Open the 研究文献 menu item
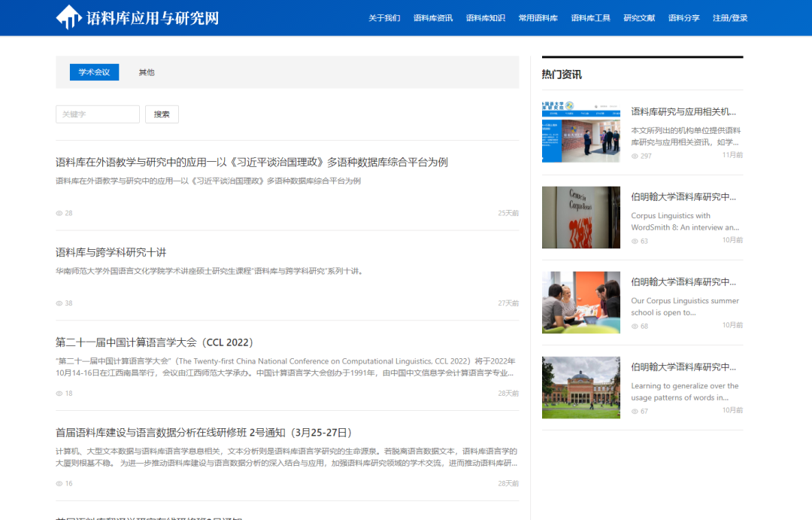 [638, 17]
